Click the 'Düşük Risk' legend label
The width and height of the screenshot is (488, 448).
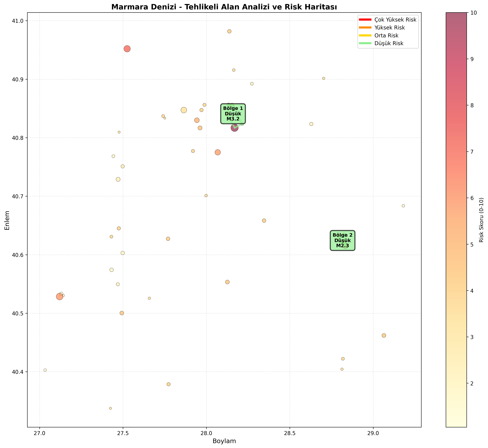(x=389, y=44)
